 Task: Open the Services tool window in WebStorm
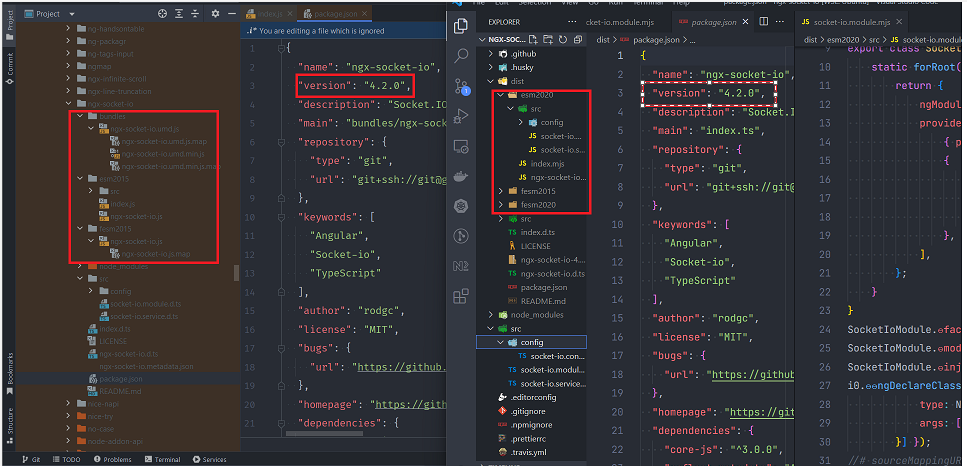[209, 459]
